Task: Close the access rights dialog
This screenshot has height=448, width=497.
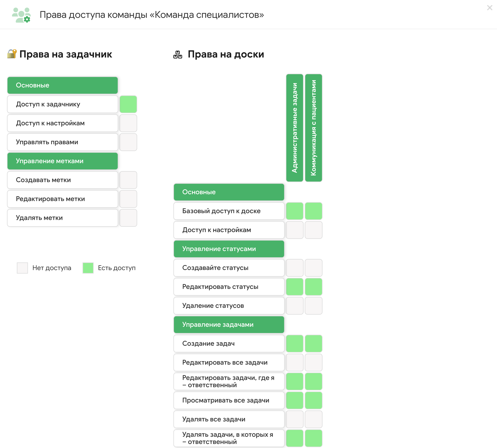Action: point(489,8)
